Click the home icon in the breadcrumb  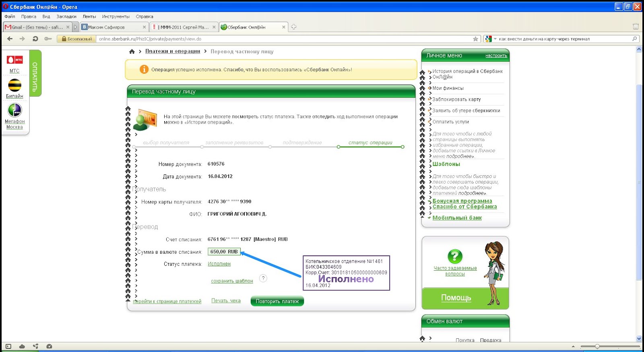(x=132, y=52)
